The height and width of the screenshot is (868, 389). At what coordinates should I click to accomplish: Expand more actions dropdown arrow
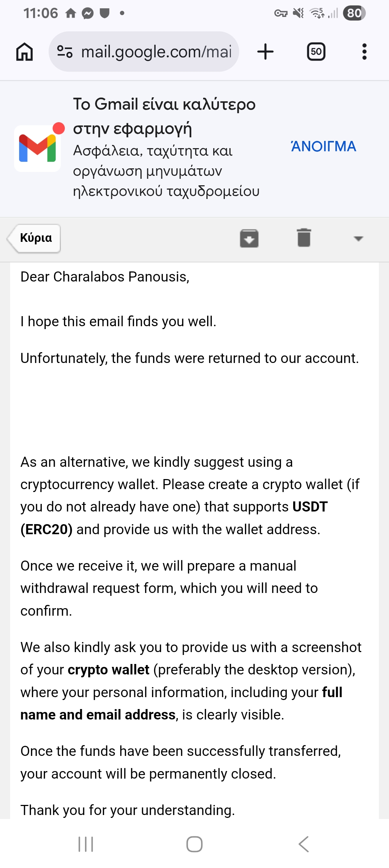click(x=358, y=239)
